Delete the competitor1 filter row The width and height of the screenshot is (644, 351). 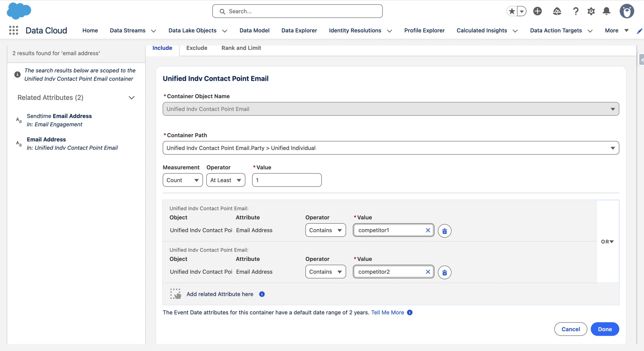pyautogui.click(x=445, y=231)
